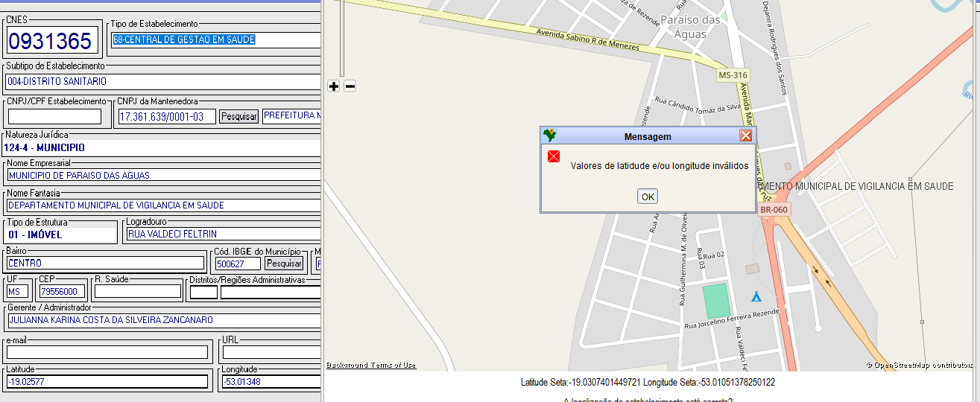
Task: Click the Natureza Jurídica value 124-4 - MUNICIPIO
Action: 46,147
